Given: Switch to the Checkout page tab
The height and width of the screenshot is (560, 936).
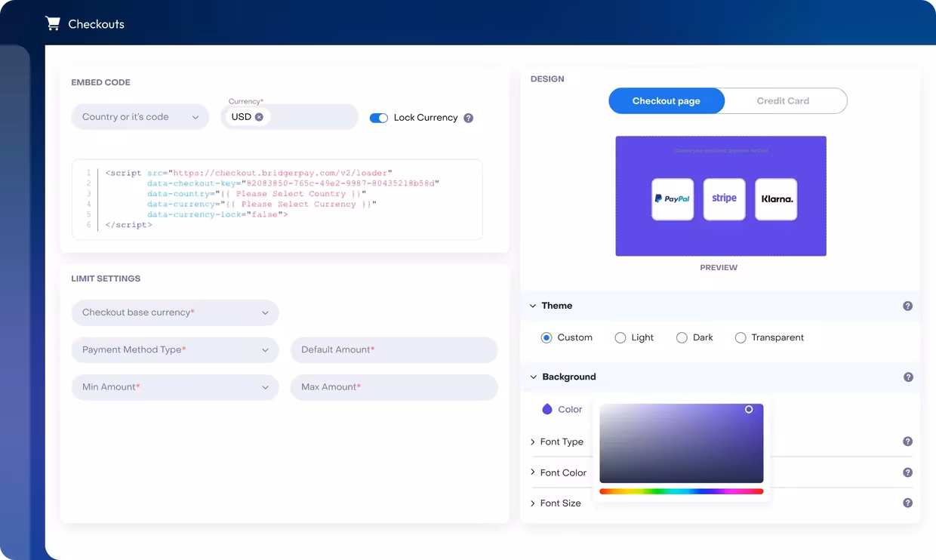Looking at the screenshot, I should tap(667, 101).
